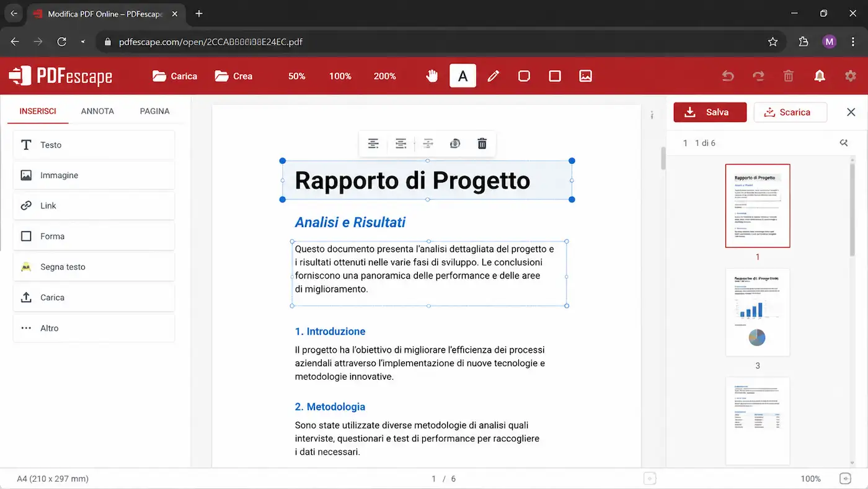Click the 'A4 (210 x 297 mm)' status text
The image size is (868, 489).
(53, 478)
